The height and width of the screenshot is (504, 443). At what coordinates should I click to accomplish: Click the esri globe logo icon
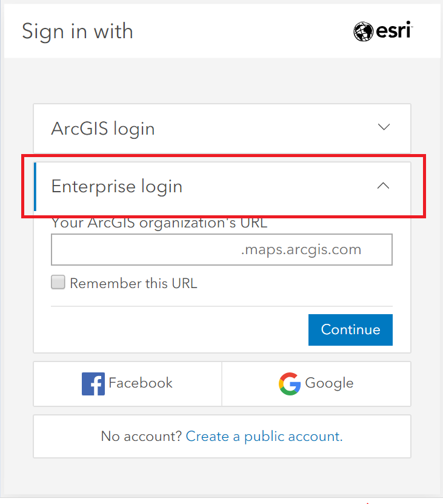click(x=364, y=32)
